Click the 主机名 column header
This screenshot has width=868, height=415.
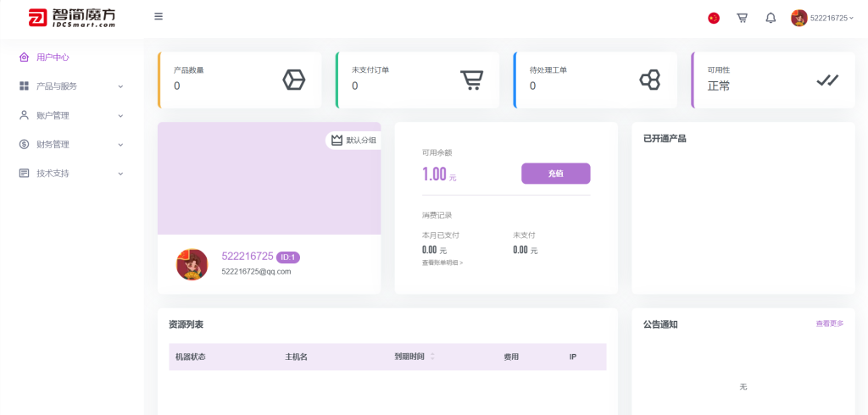[x=296, y=357]
